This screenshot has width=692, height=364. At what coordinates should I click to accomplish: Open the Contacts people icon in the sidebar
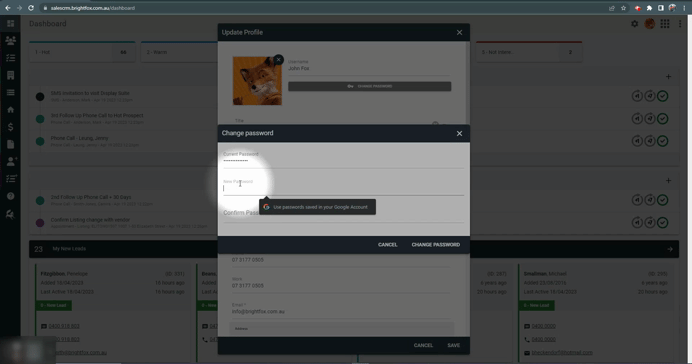point(11,41)
